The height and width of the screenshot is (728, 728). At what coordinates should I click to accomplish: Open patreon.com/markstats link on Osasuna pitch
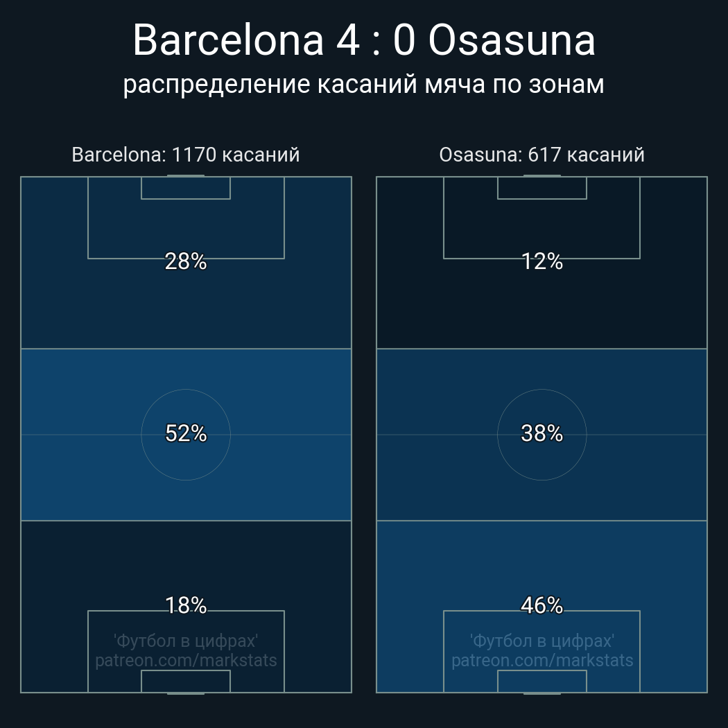(541, 660)
